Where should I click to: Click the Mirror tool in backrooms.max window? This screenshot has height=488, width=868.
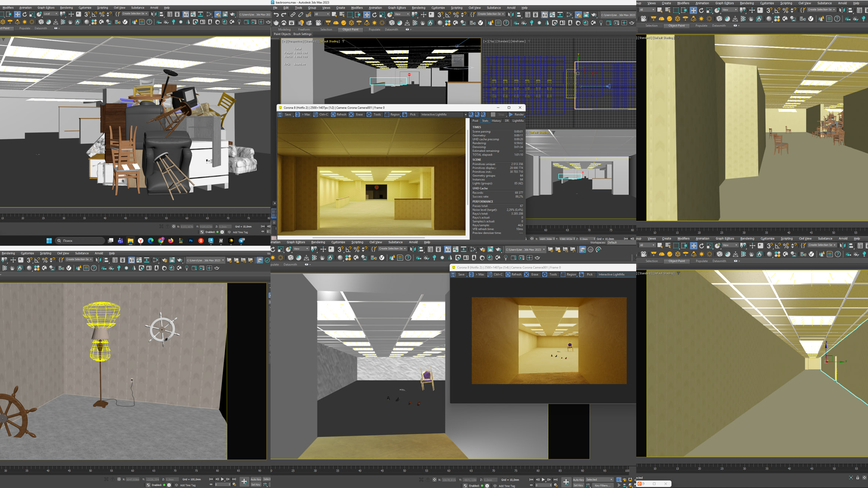[x=511, y=14]
